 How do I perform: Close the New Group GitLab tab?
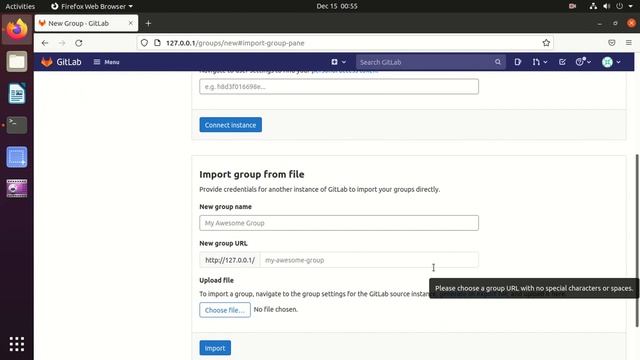(131, 23)
